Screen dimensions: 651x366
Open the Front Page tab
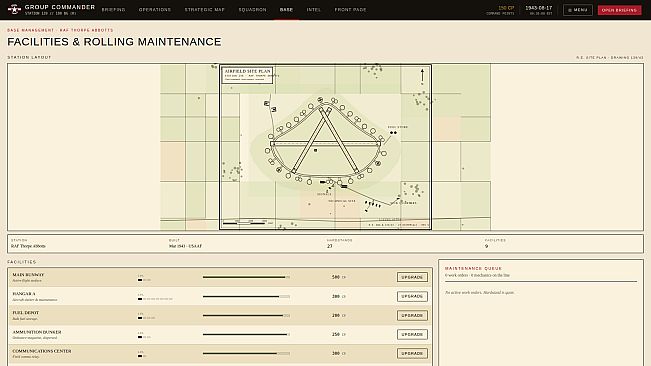(350, 10)
